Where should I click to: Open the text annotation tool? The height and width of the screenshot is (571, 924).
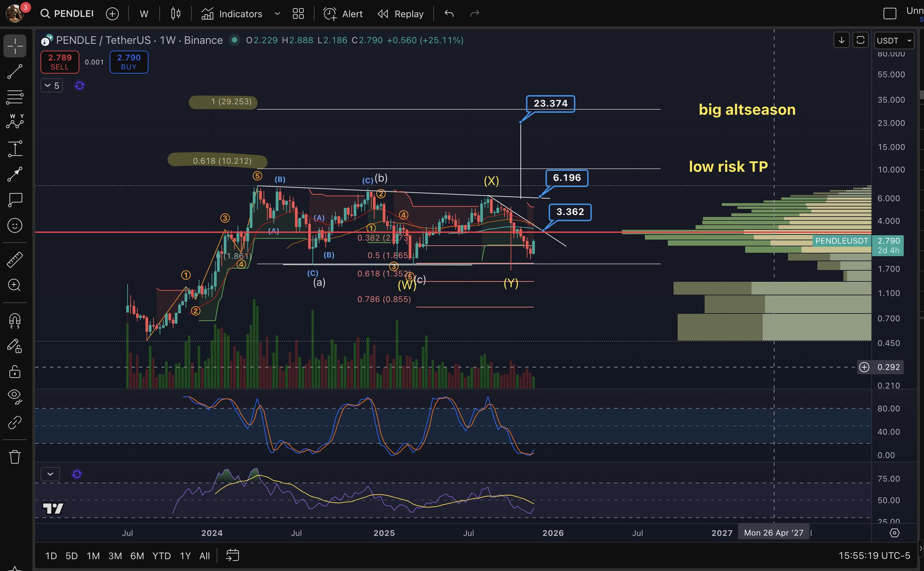pyautogui.click(x=15, y=199)
